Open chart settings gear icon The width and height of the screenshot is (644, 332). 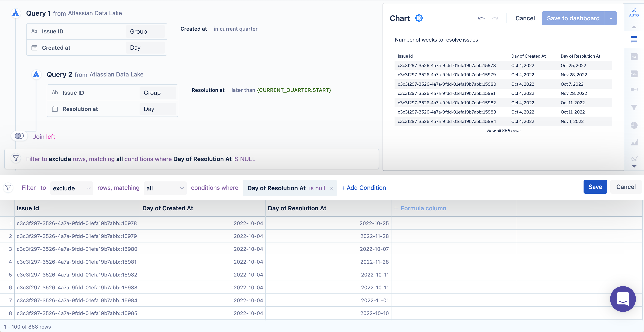(x=419, y=18)
